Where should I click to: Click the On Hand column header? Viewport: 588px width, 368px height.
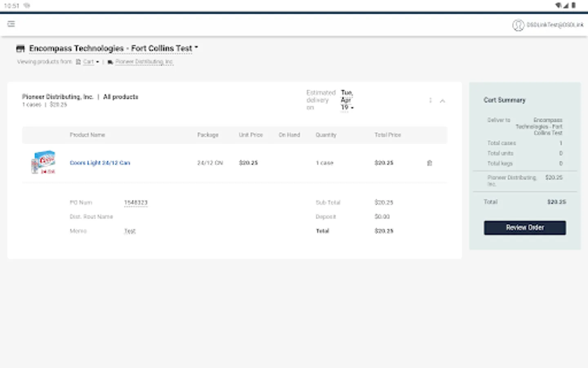point(289,135)
